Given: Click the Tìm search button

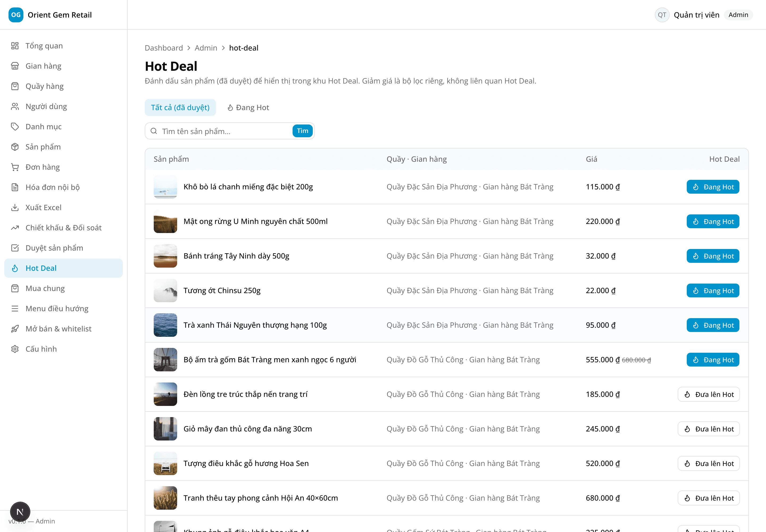Looking at the screenshot, I should pos(302,131).
